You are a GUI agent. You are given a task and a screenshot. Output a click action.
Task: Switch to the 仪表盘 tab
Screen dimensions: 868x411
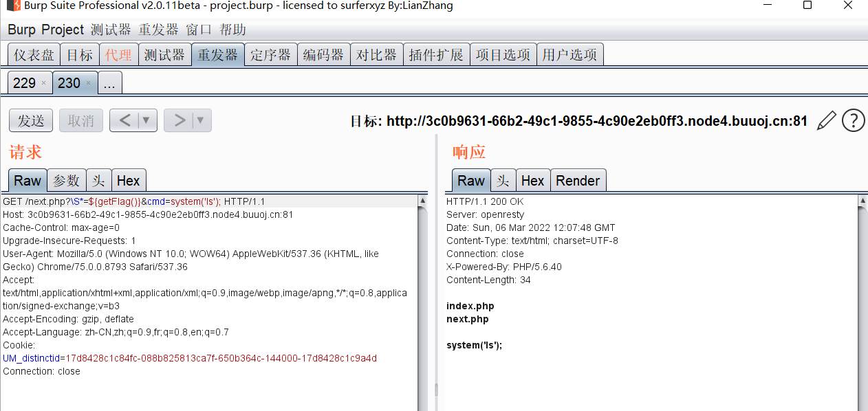point(34,55)
